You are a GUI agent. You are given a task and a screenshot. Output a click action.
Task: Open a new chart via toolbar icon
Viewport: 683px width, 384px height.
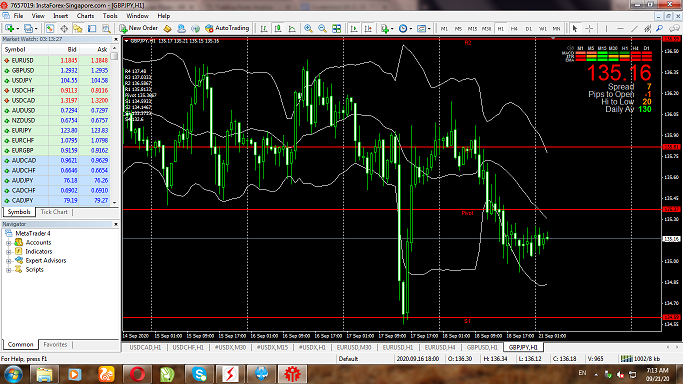coord(9,28)
